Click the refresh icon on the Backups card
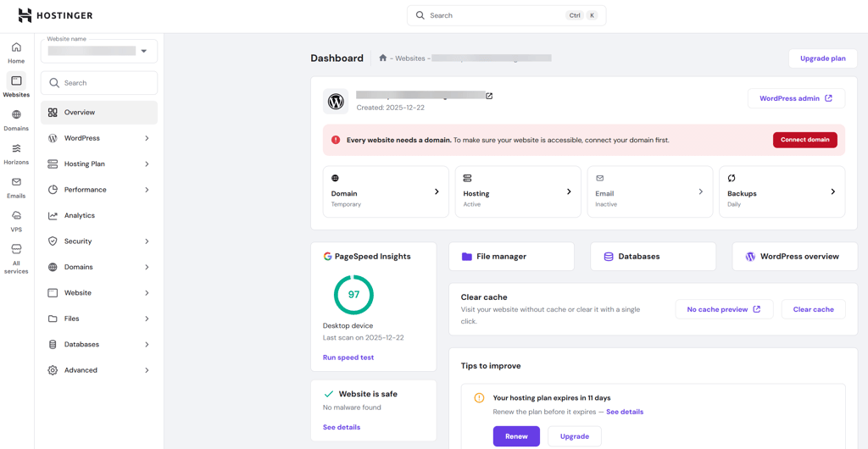This screenshot has height=449, width=868. [x=732, y=178]
